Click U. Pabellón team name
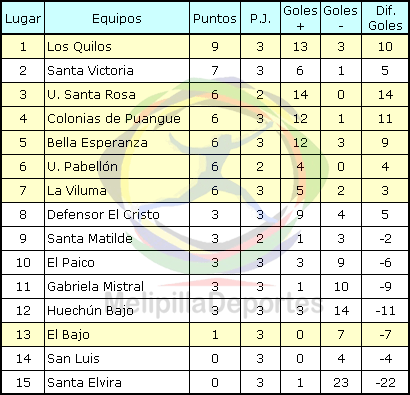Viewport: 410px width, 395px height. (82, 166)
